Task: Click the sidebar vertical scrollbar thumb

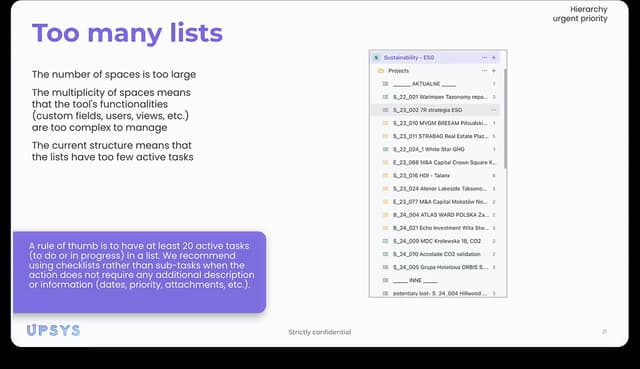Action: point(505,118)
